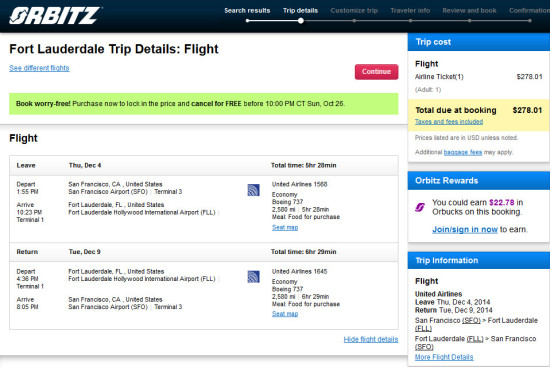Open the See different flights link
Viewport: 550px width, 367px height.
[39, 68]
